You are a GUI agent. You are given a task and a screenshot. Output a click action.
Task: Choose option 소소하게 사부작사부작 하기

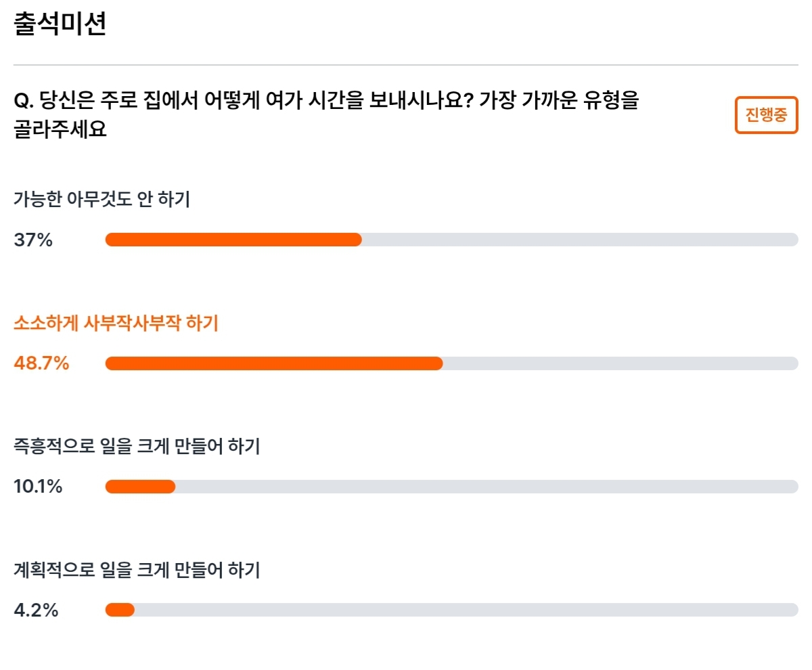tap(116, 323)
